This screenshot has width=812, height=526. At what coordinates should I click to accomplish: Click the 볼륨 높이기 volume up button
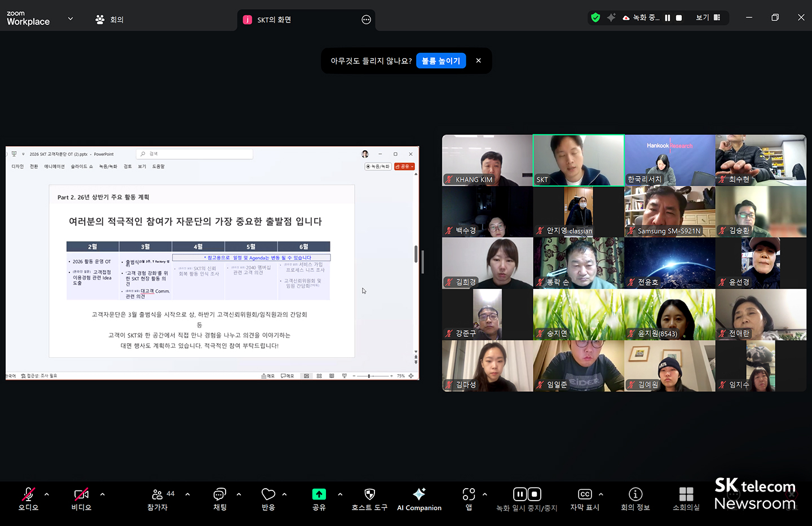[x=441, y=61]
